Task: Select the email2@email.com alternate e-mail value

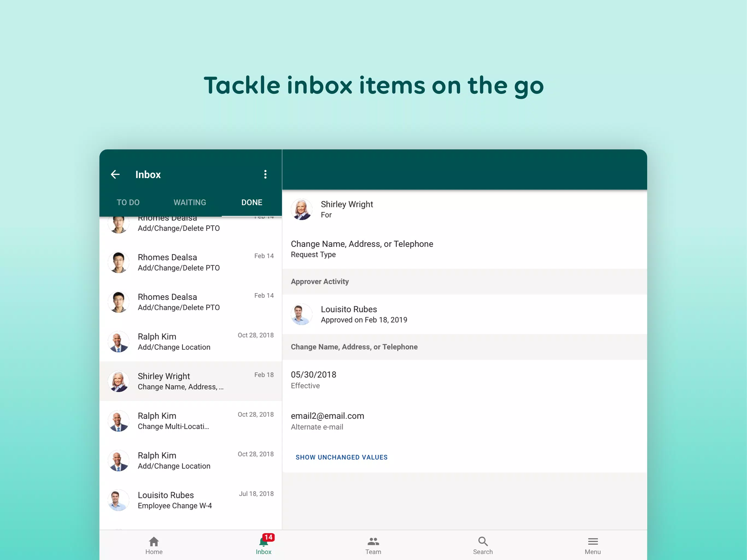Action: pos(328,416)
